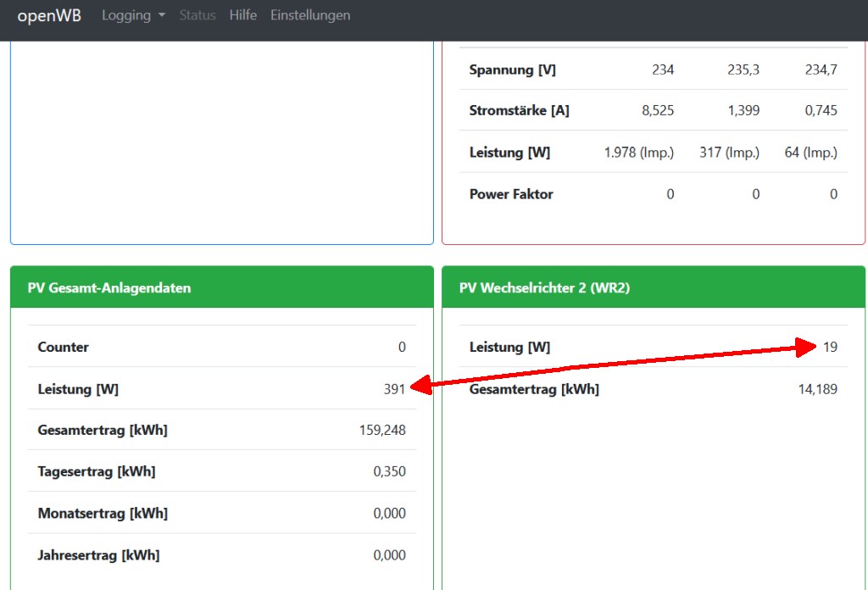
Task: Click the Spannung [V] row label
Action: click(x=513, y=70)
